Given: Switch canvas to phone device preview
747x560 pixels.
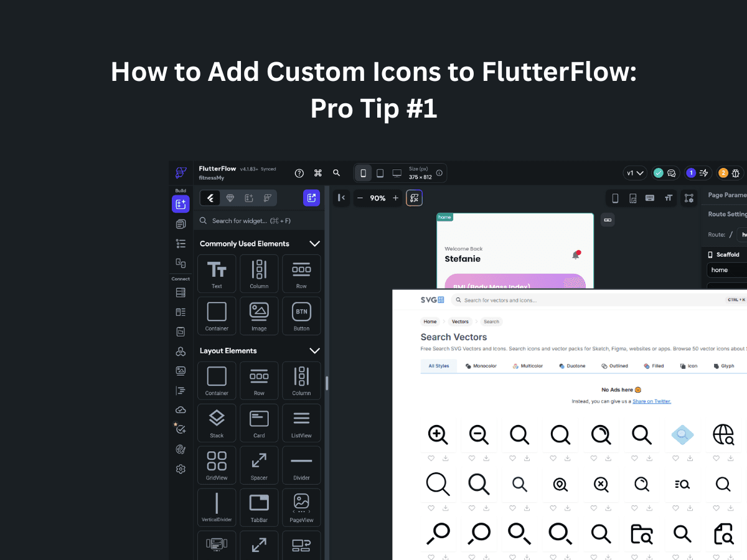Looking at the screenshot, I should pos(364,173).
